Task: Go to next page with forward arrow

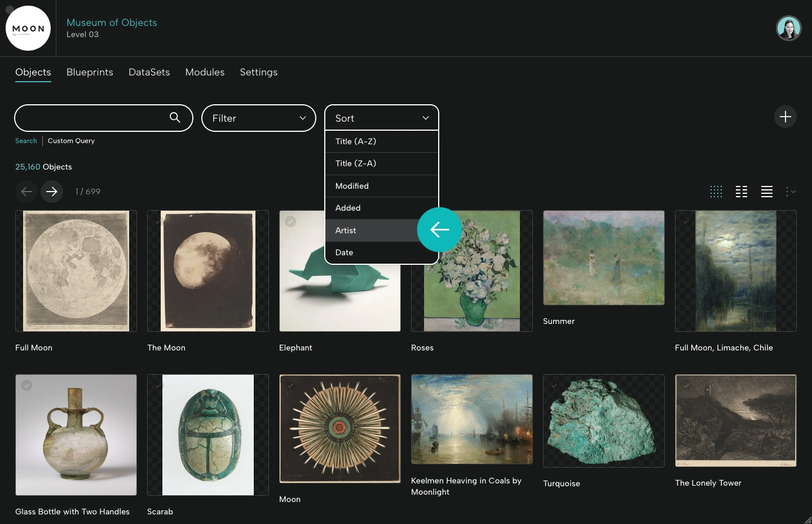Action: [x=51, y=192]
